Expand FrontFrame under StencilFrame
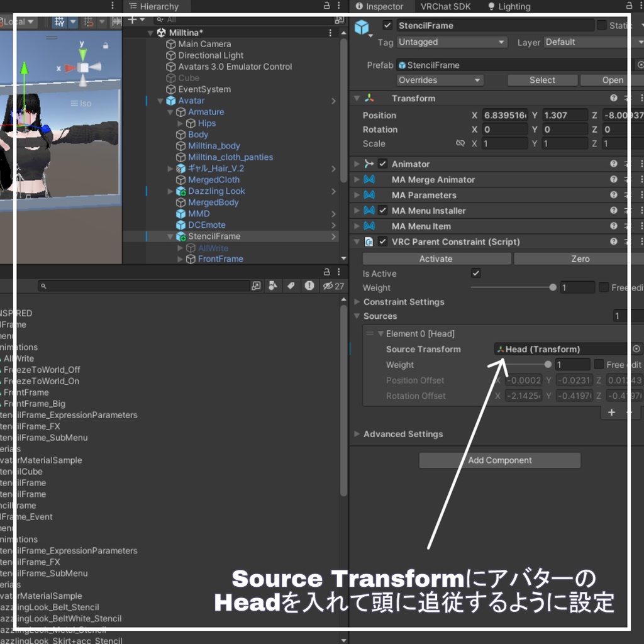This screenshot has height=644, width=644. click(x=180, y=259)
